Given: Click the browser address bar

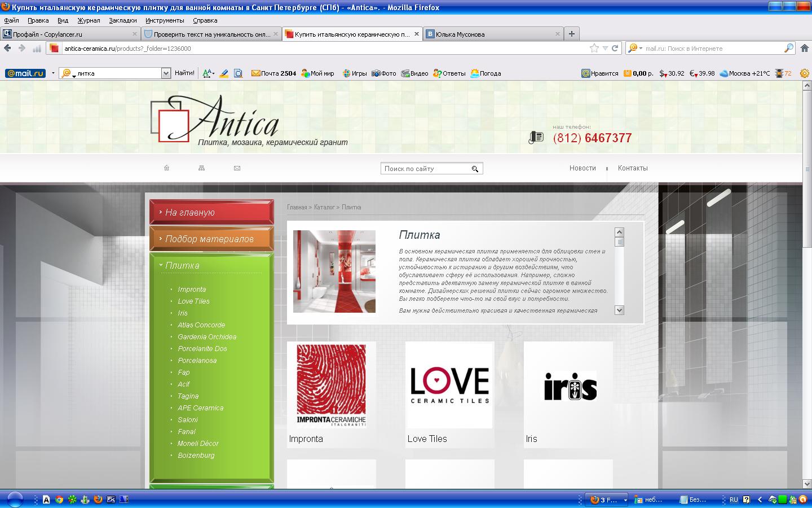Looking at the screenshot, I should pos(323,49).
